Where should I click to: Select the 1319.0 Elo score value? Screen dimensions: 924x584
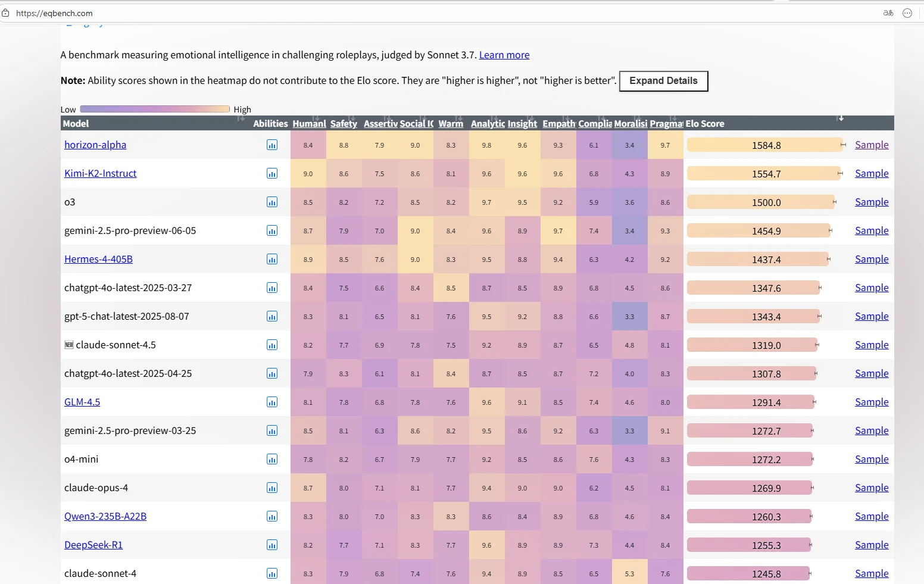pyautogui.click(x=766, y=345)
